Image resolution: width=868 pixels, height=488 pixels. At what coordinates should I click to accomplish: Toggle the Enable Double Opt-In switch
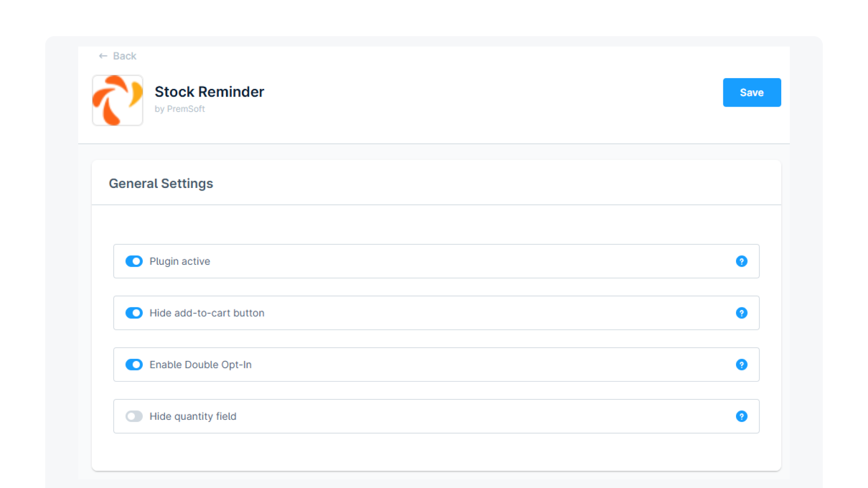(134, 365)
